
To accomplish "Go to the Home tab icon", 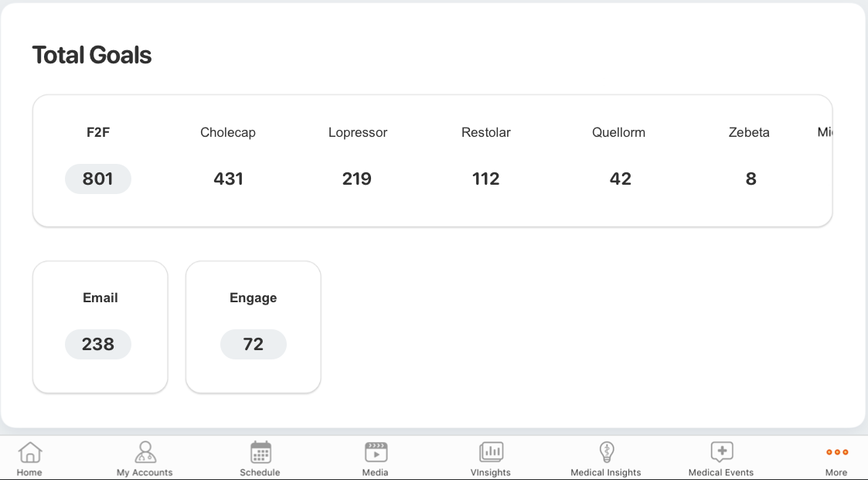I will (29, 452).
